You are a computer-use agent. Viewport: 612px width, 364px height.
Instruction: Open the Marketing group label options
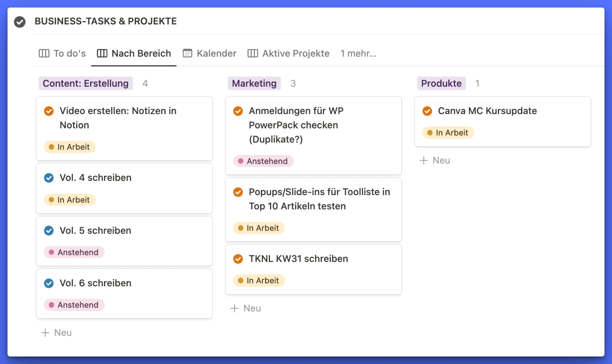point(254,83)
